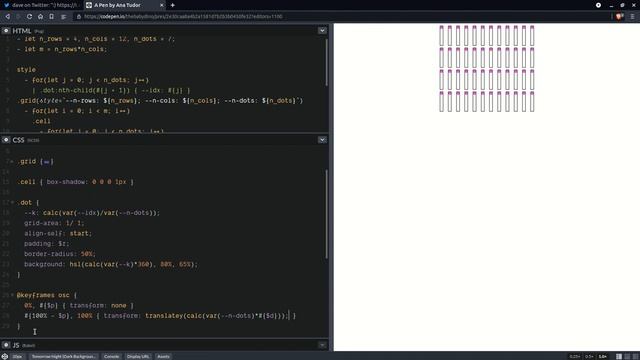This screenshot has height=360, width=640.
Task: Click the folded .grid ellipsis marker
Action: 47,162
